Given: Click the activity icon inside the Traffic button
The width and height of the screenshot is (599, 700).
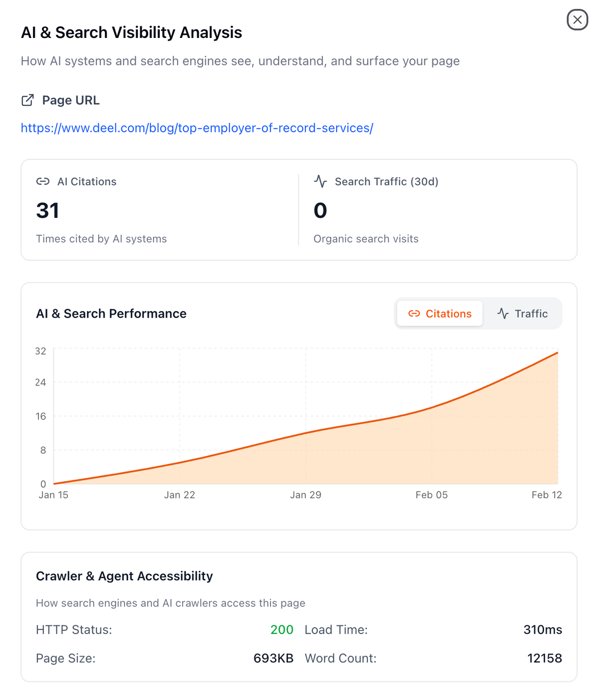Looking at the screenshot, I should pos(503,314).
